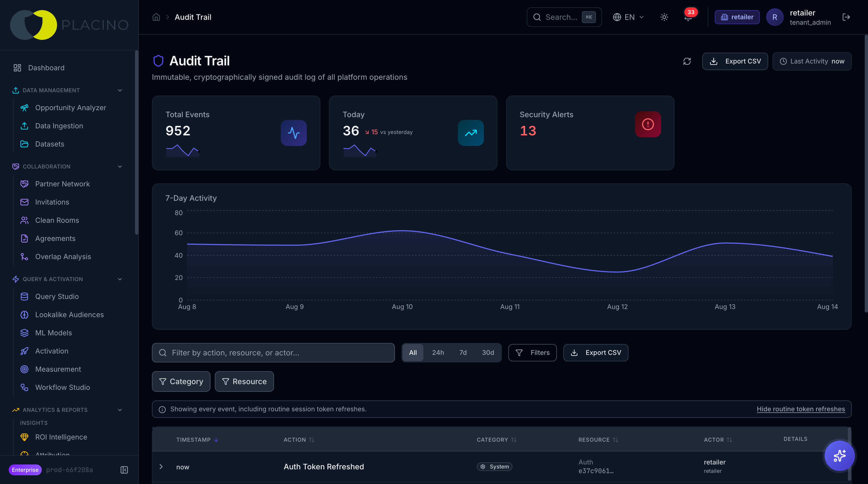Click the System category tag
The image size is (868, 484).
pyautogui.click(x=494, y=466)
